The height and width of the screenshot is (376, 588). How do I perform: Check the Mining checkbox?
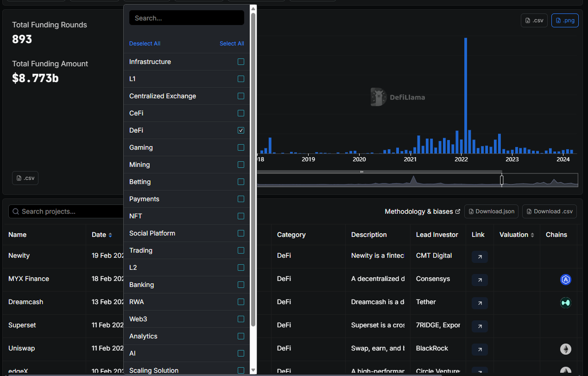(241, 165)
